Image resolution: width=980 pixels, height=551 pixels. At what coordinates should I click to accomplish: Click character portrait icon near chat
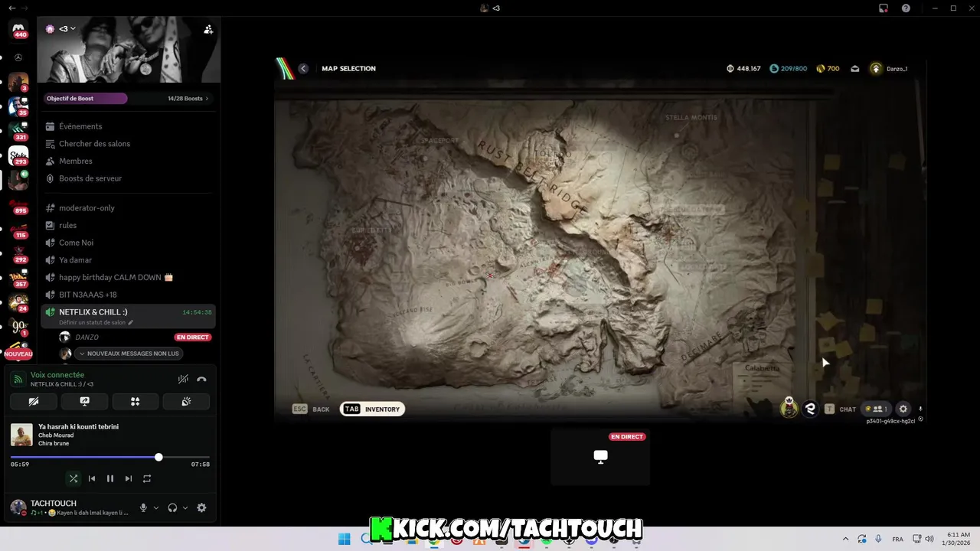pos(789,407)
